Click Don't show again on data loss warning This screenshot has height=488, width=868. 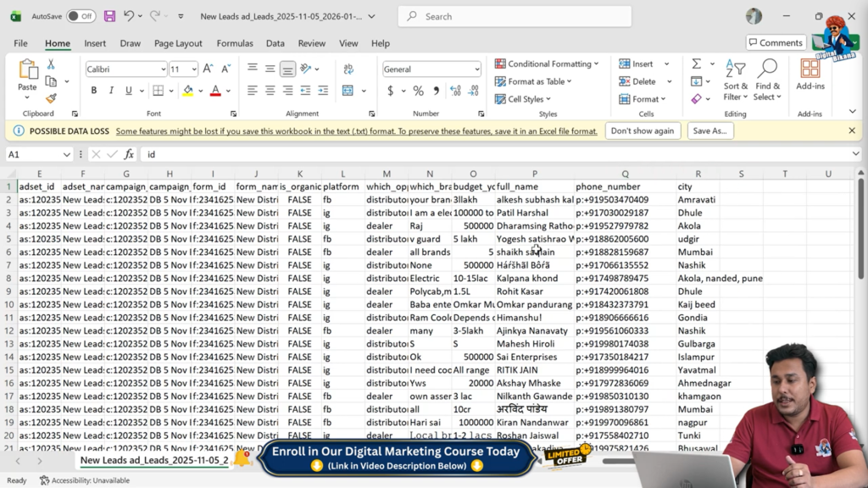click(643, 130)
